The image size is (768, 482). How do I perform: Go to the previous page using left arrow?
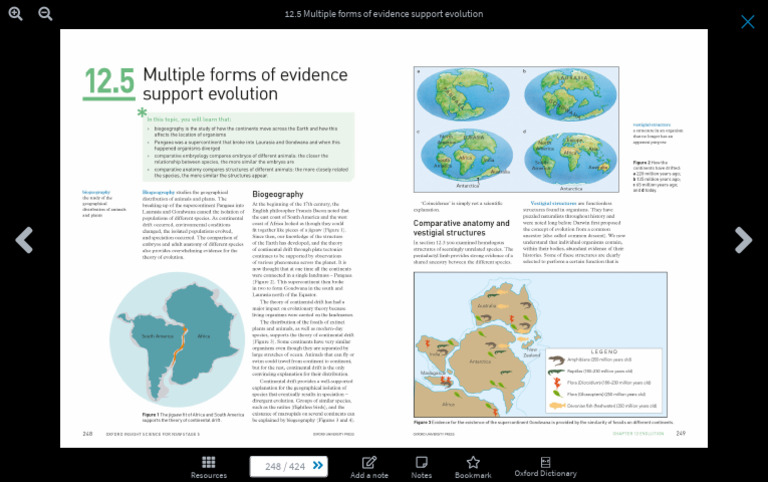[x=24, y=240]
